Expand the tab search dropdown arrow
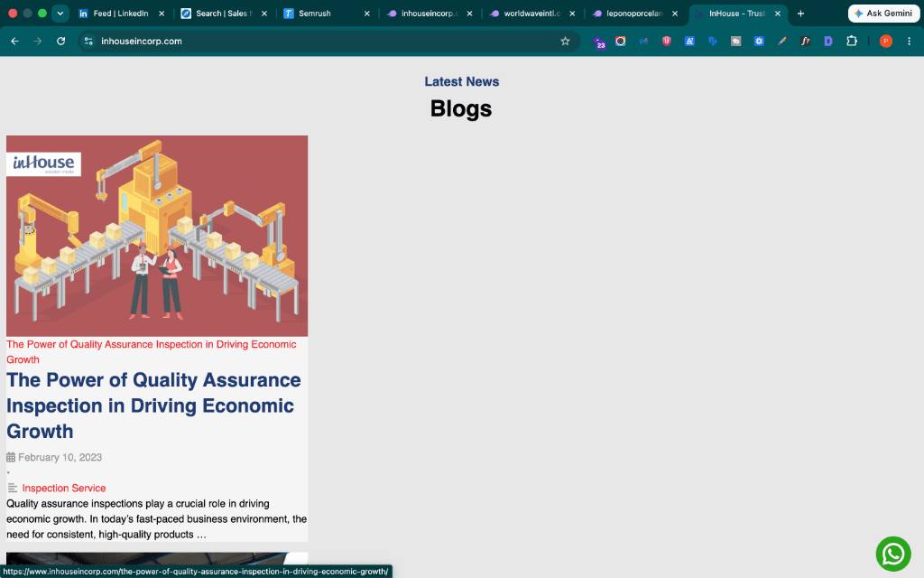 60,14
